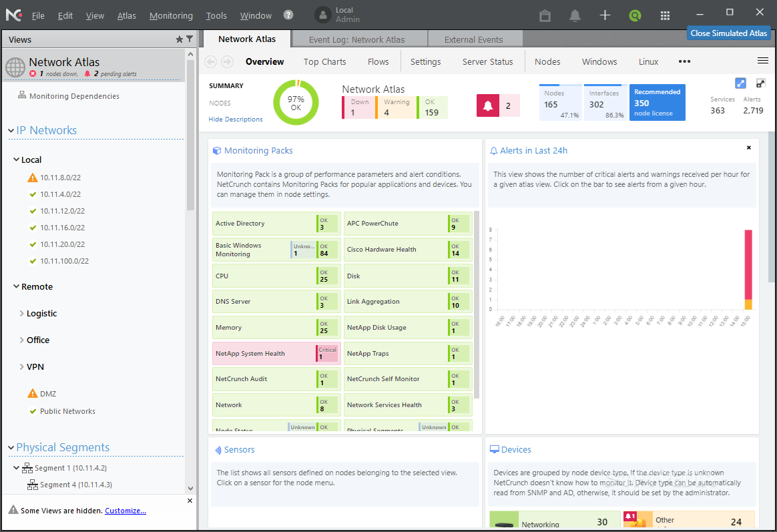Select the Public Networks view
Screen dimensions: 777x532
pyautogui.click(x=67, y=411)
